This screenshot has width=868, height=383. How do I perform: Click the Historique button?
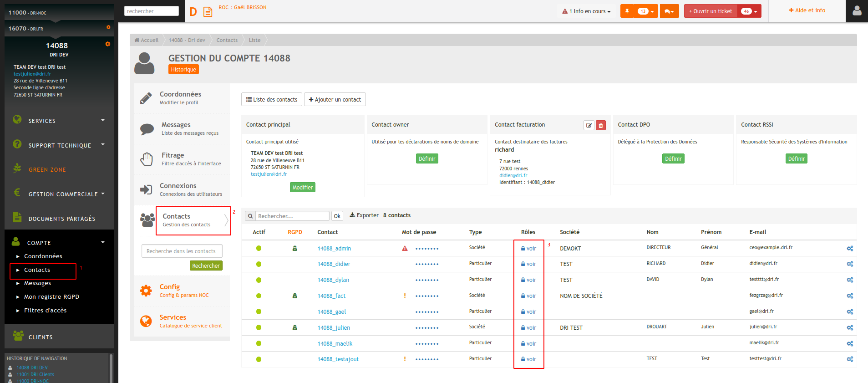[x=183, y=69]
